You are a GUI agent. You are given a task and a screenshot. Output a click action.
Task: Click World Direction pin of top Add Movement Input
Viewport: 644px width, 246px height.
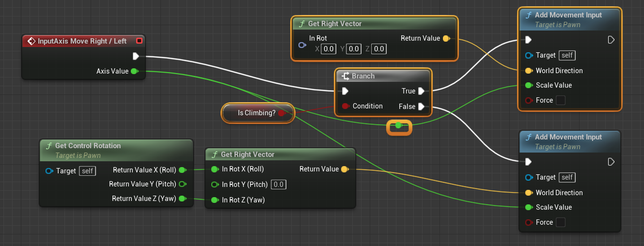(x=529, y=71)
